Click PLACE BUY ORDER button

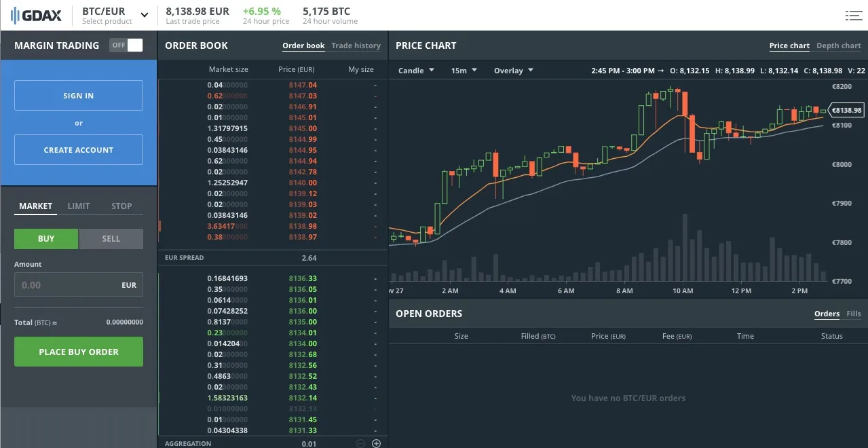pos(79,352)
